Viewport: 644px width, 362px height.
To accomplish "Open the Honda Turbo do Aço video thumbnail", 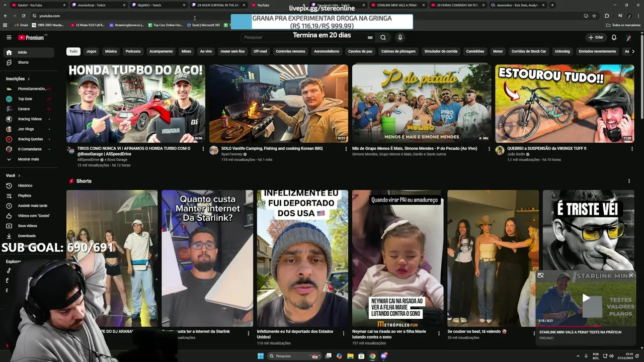I will click(x=136, y=104).
